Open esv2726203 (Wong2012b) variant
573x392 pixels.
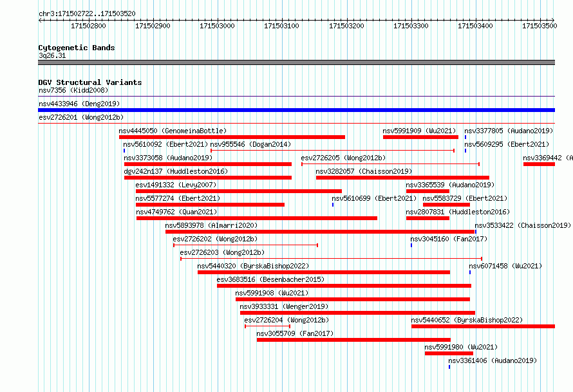222,252
